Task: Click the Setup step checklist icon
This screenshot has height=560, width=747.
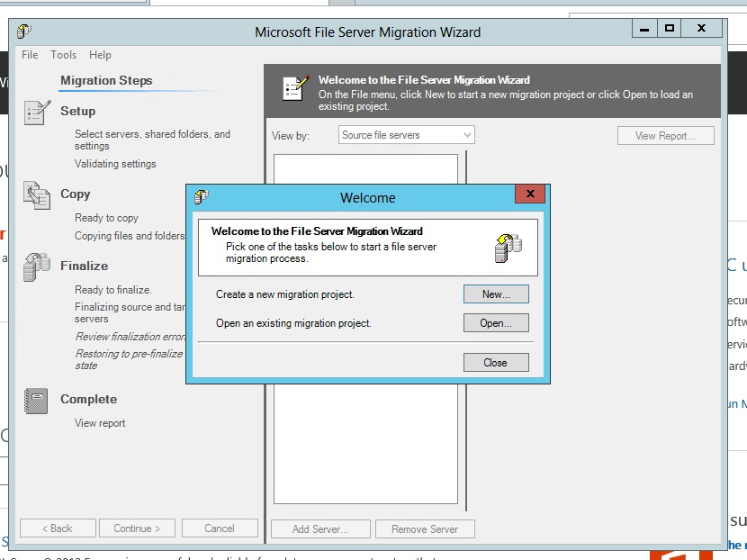Action: pyautogui.click(x=37, y=113)
